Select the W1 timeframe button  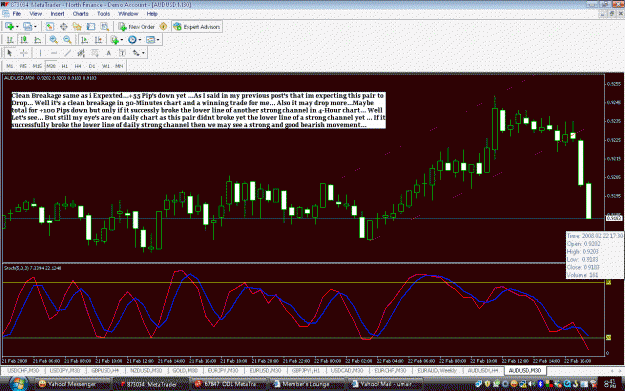pyautogui.click(x=106, y=66)
